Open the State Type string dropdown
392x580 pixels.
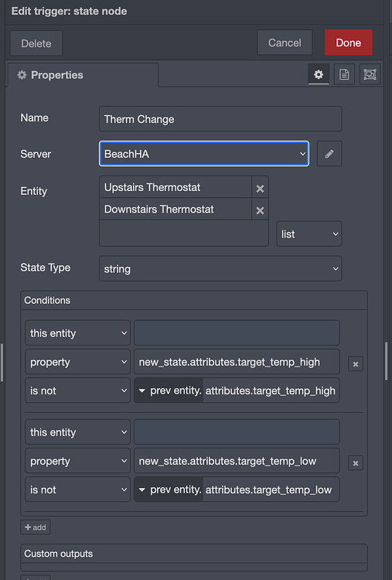click(x=220, y=268)
